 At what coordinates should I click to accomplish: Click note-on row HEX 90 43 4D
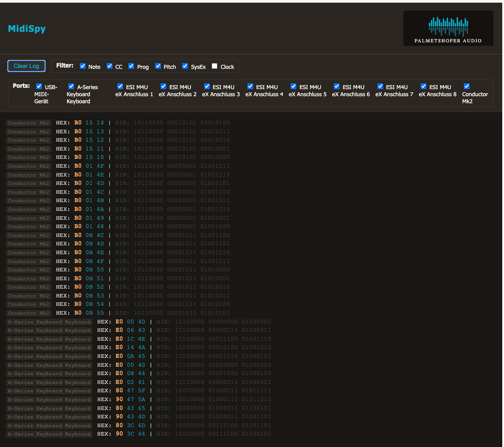[138, 417]
